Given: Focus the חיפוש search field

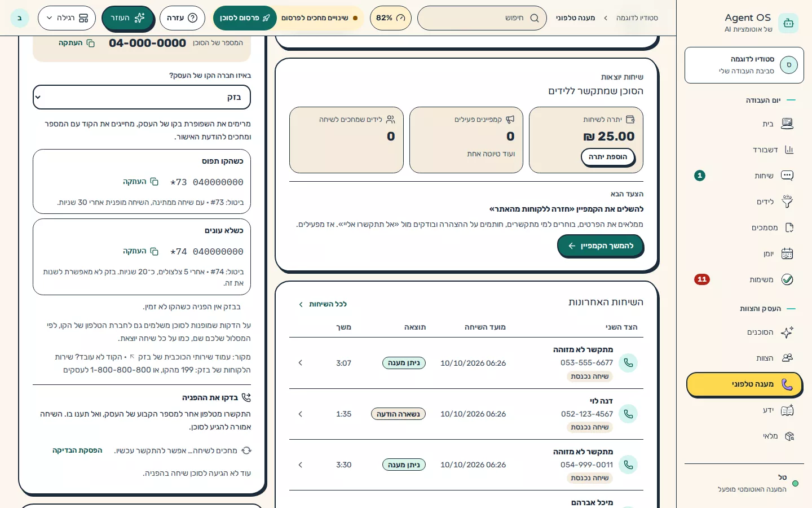Looking at the screenshot, I should tap(482, 18).
